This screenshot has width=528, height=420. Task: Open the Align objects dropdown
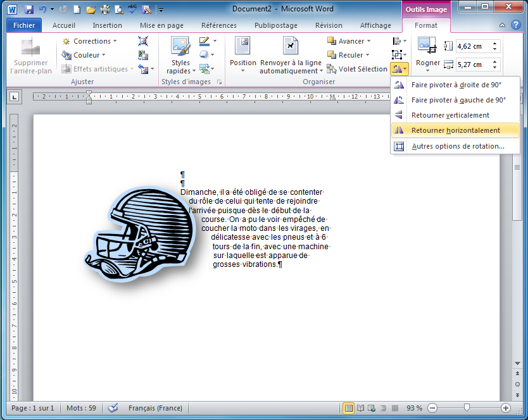399,41
